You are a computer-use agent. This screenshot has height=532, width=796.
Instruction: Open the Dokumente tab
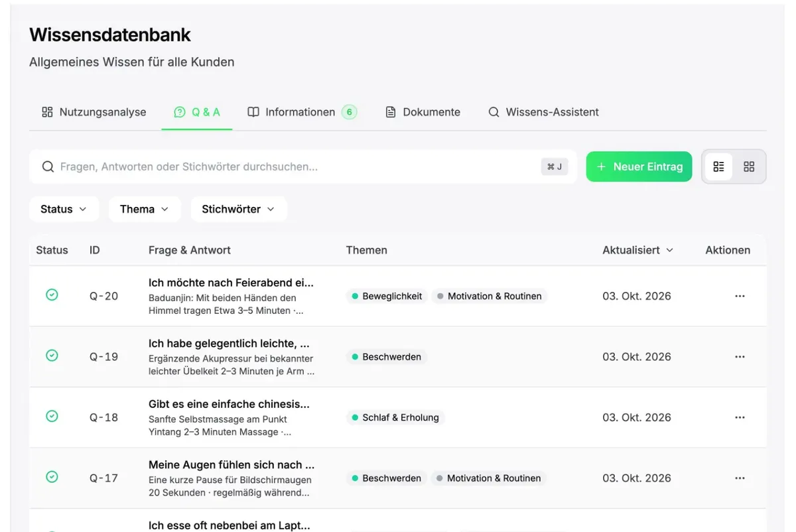423,112
